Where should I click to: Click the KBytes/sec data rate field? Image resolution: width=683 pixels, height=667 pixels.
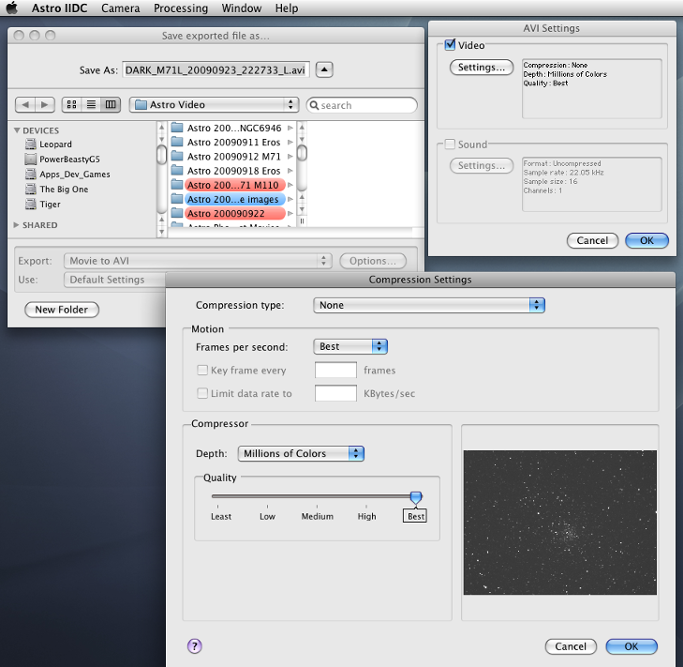coord(336,393)
